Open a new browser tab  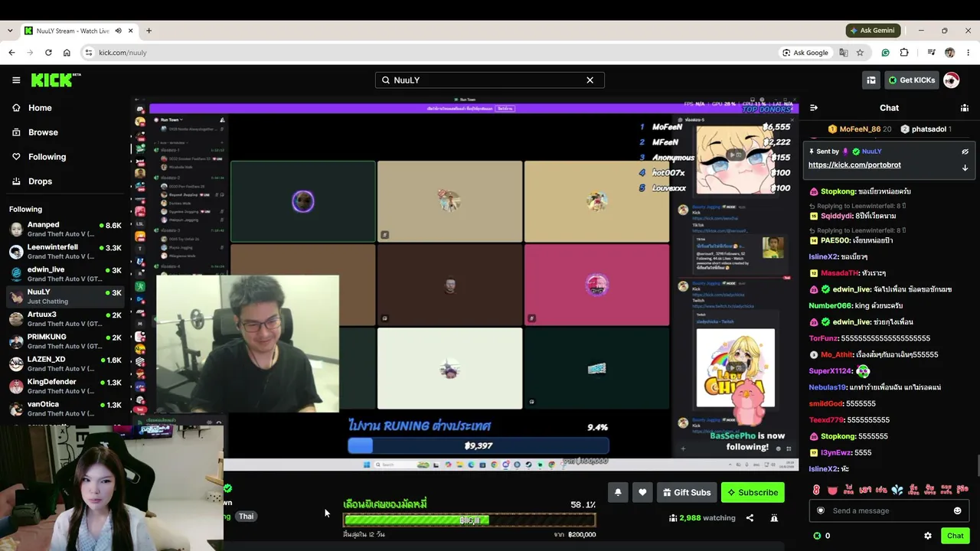pyautogui.click(x=149, y=31)
